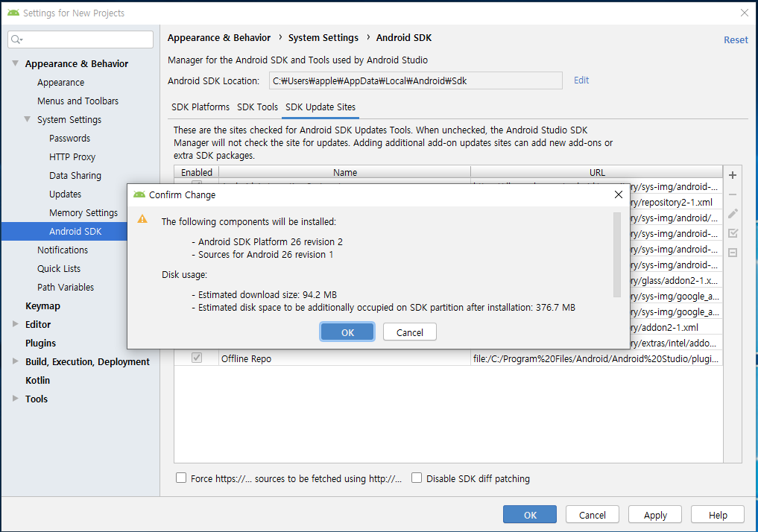
Task: Collapse the System Settings tree node
Action: point(28,119)
